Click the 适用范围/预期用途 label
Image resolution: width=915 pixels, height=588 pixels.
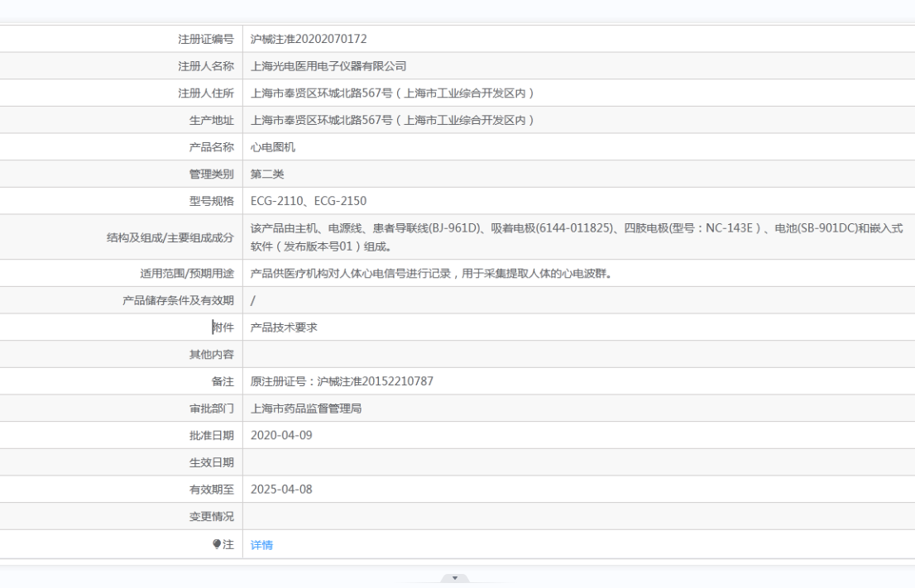point(187,274)
